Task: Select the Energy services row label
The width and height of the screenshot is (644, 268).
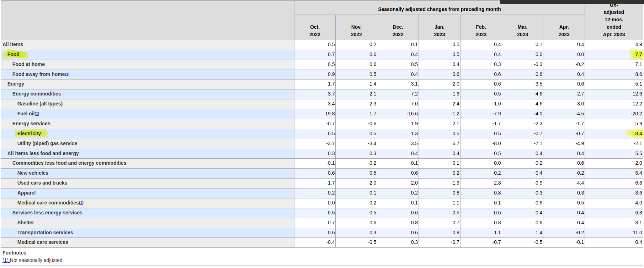Action: point(31,124)
